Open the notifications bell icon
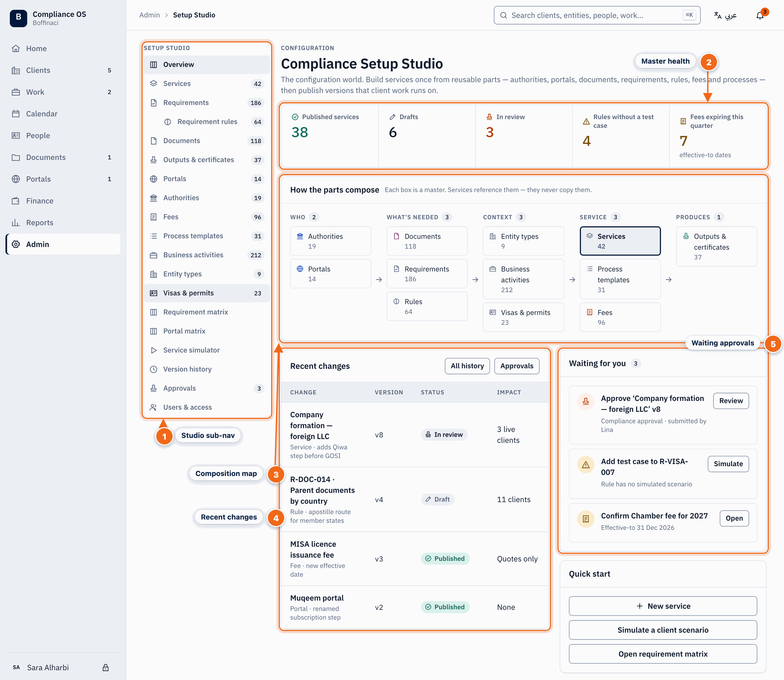This screenshot has height=680, width=784. 760,16
